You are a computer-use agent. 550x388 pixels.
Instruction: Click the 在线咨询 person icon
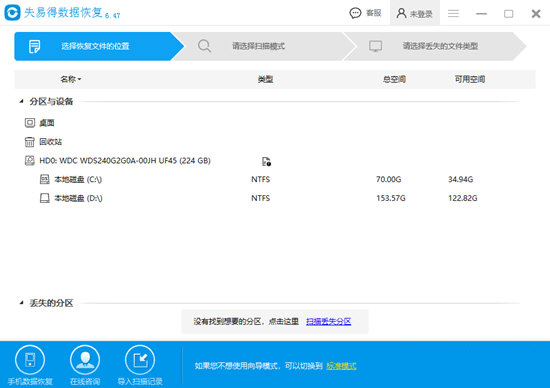point(85,360)
